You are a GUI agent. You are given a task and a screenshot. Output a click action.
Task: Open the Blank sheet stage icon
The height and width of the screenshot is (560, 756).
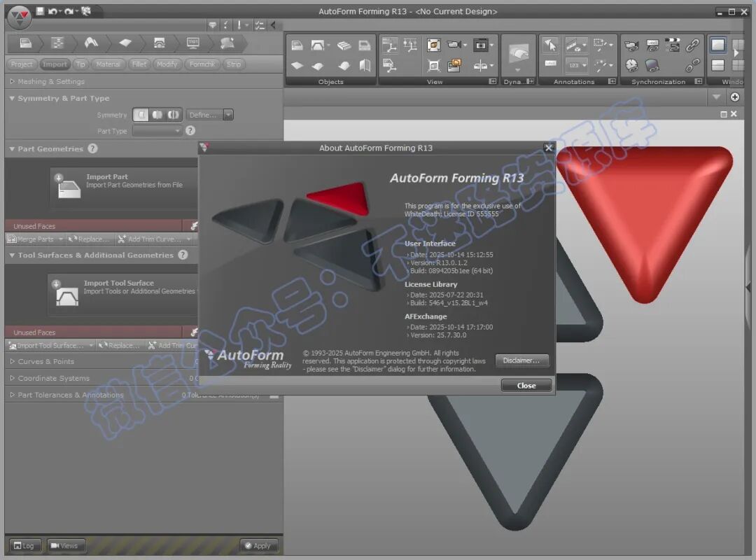pyautogui.click(x=125, y=43)
